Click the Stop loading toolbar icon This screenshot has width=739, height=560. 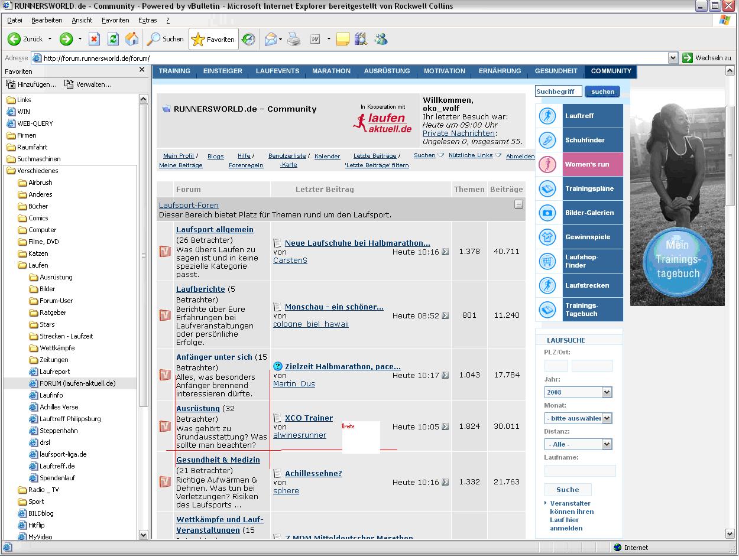(94, 40)
